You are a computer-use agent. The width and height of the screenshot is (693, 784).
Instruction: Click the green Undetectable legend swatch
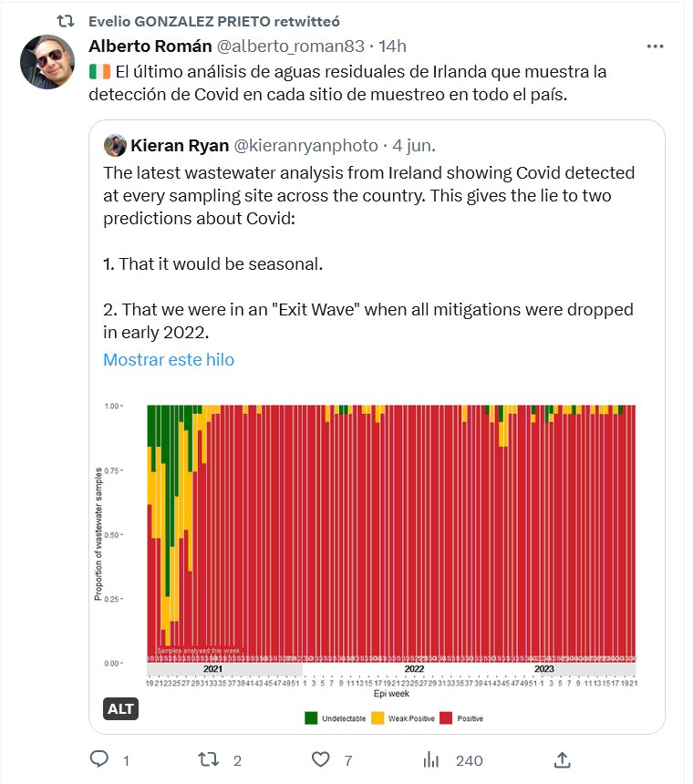point(311,718)
